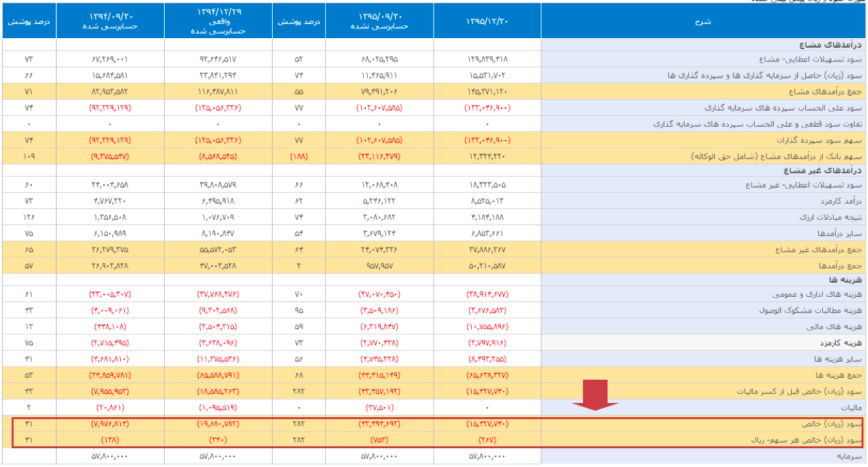Click the value ۱۲۹,۸۳۹,۴۱۸
Screen dimensions: 868x467
click(487, 59)
